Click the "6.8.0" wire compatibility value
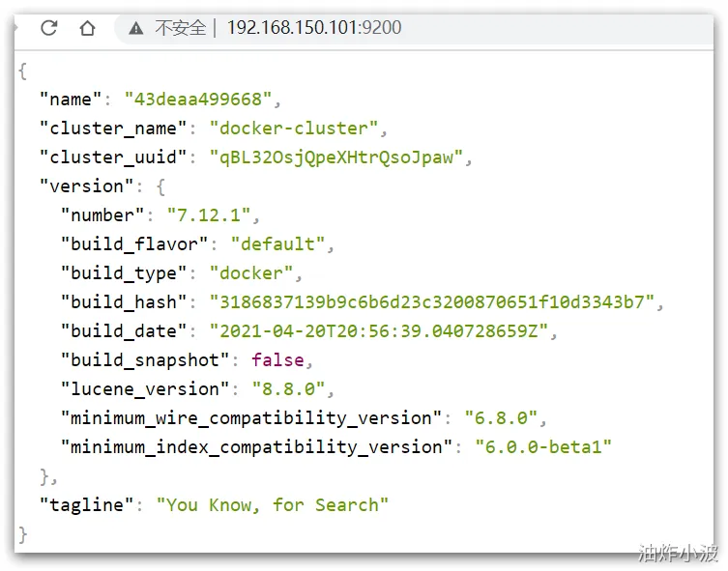728x571 pixels. [501, 417]
